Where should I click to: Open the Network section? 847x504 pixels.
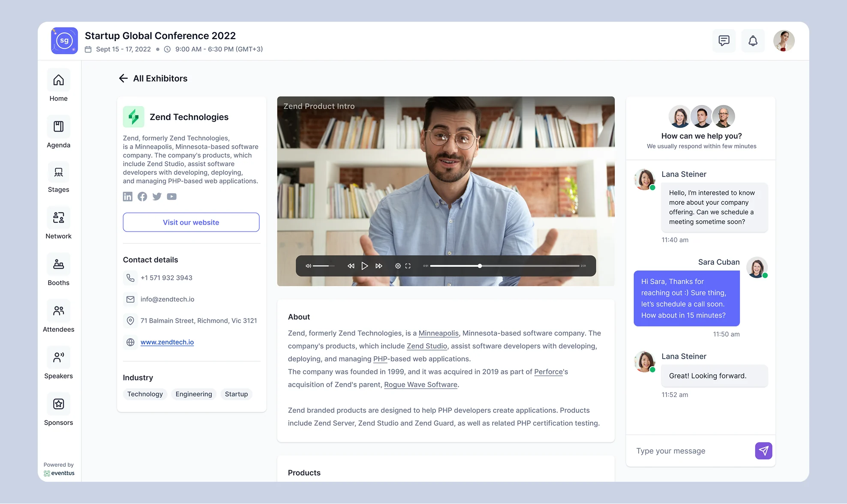[58, 224]
